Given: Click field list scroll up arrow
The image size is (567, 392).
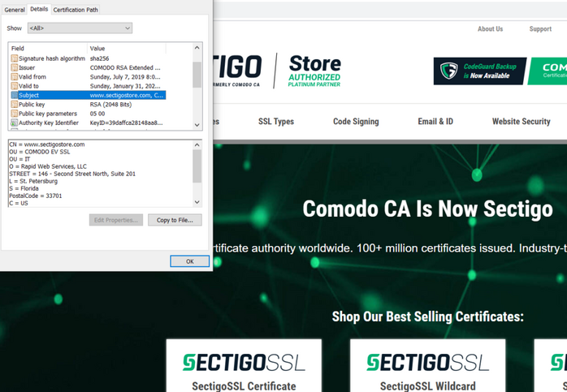Looking at the screenshot, I should point(197,48).
